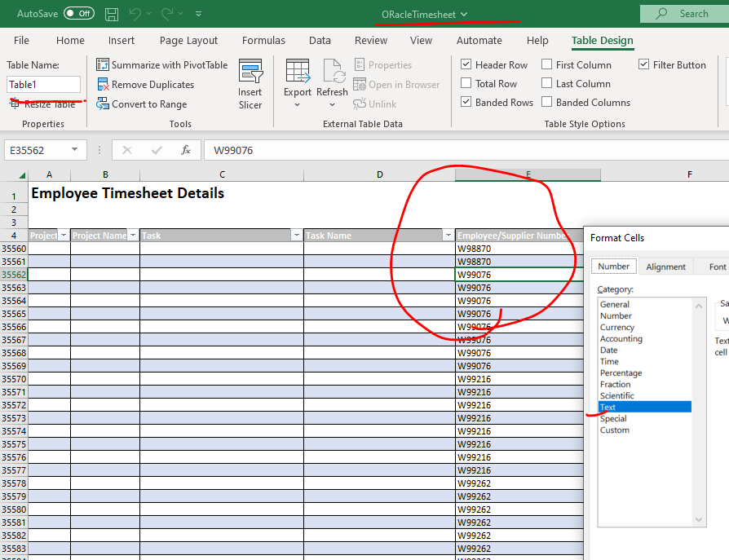Image resolution: width=729 pixels, height=560 pixels.
Task: Click the Employee Timesheet Details title cell
Action: click(x=128, y=193)
